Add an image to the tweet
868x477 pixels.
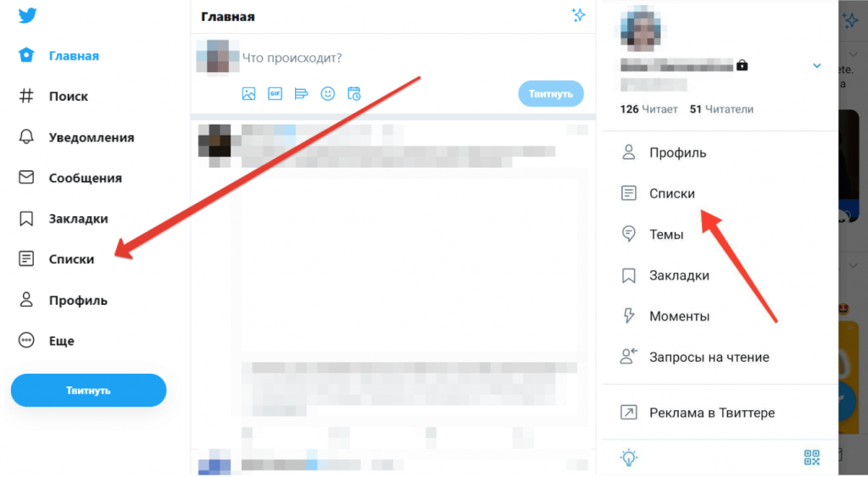[248, 93]
